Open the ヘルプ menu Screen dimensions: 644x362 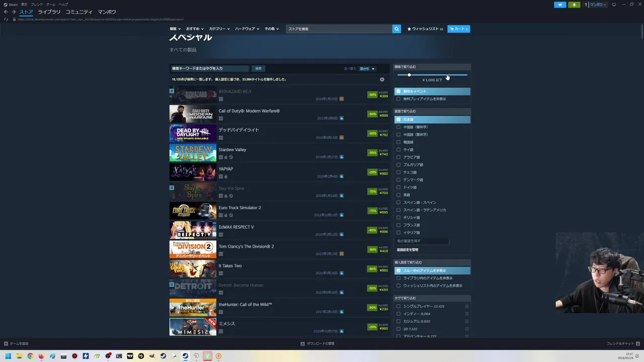click(x=63, y=5)
